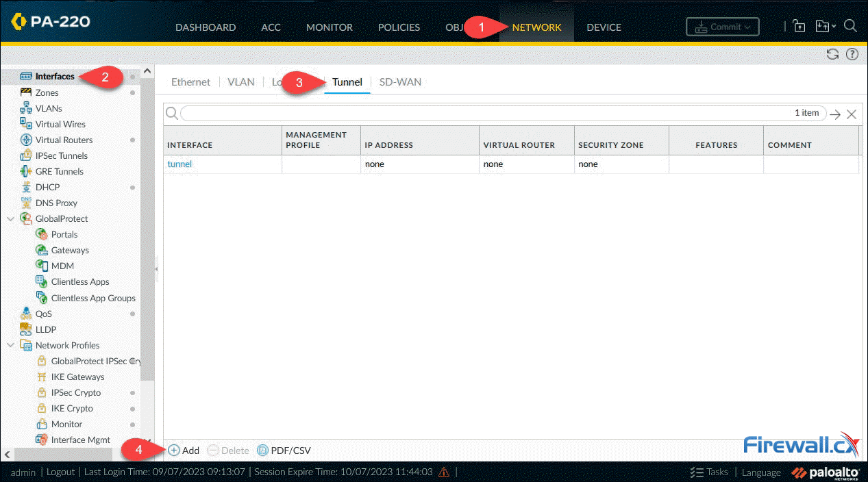This screenshot has width=868, height=482.
Task: Click the MDM icon
Action: click(41, 266)
